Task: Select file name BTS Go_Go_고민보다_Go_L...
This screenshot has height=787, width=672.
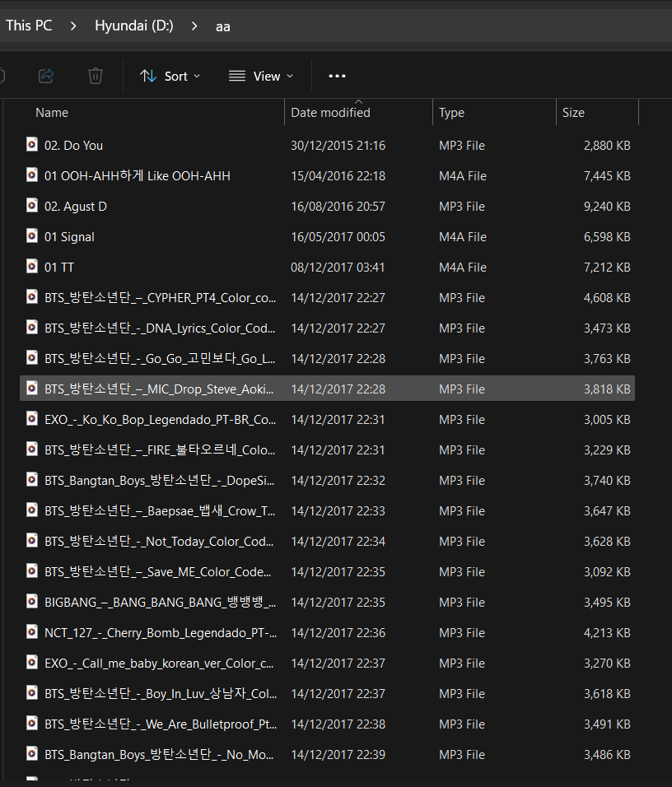Action: click(x=160, y=359)
